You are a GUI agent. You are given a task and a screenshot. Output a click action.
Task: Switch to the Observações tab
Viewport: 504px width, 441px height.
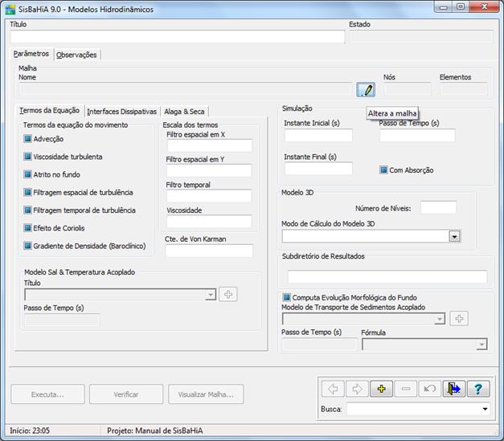(76, 55)
